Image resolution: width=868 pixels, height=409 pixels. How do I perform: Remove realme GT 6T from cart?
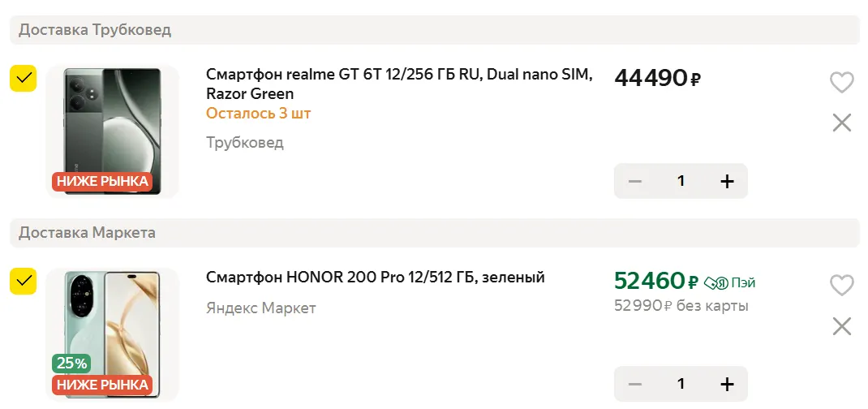click(x=841, y=123)
